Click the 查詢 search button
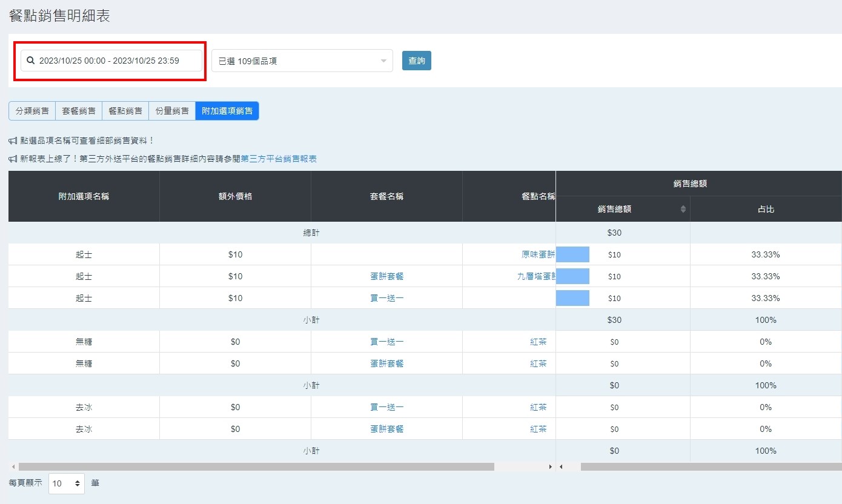This screenshot has height=504, width=842. pyautogui.click(x=416, y=61)
